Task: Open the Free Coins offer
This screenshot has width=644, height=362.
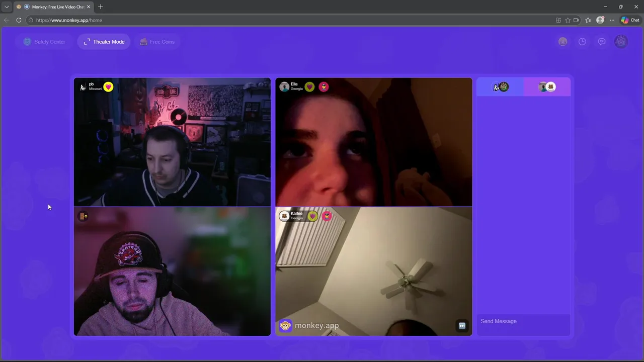Action: click(x=157, y=42)
